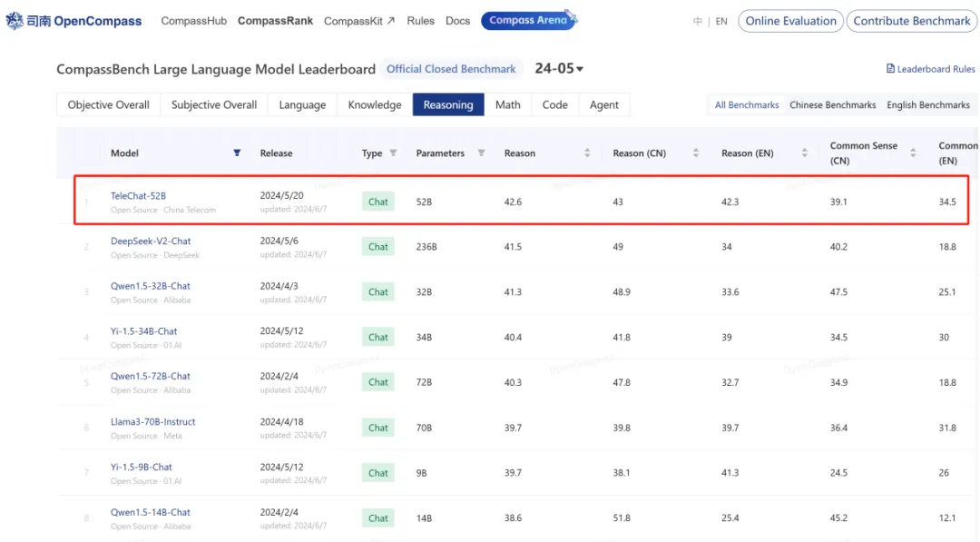The image size is (980, 542).
Task: Select the Chinese Benchmarks filter option
Action: point(832,105)
